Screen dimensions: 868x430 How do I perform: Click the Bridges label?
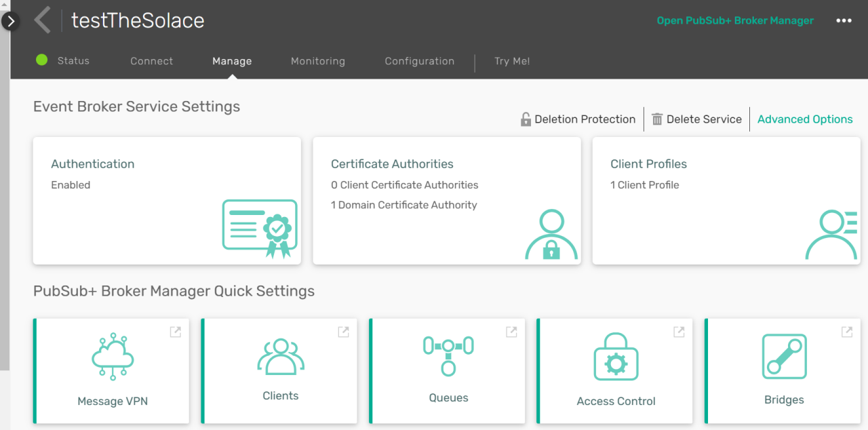[784, 400]
